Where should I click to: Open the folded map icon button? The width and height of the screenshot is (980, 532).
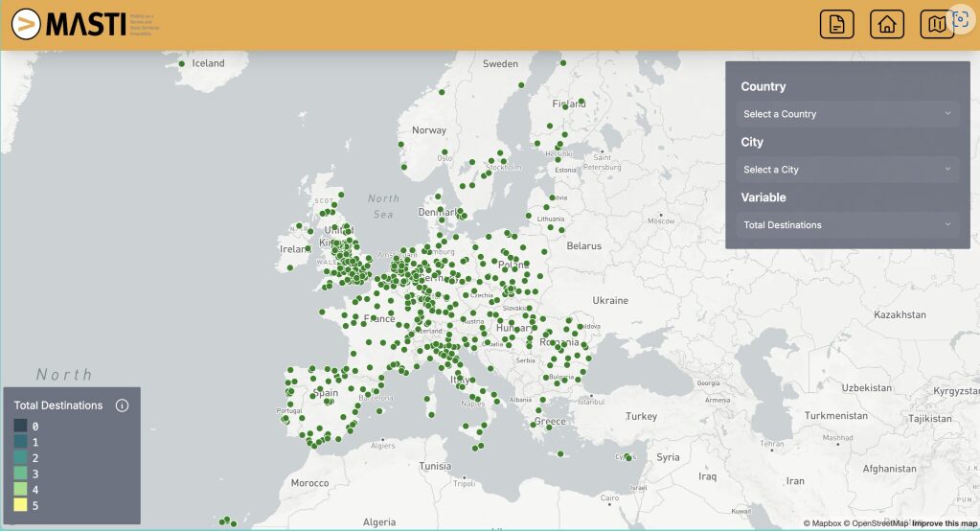936,25
